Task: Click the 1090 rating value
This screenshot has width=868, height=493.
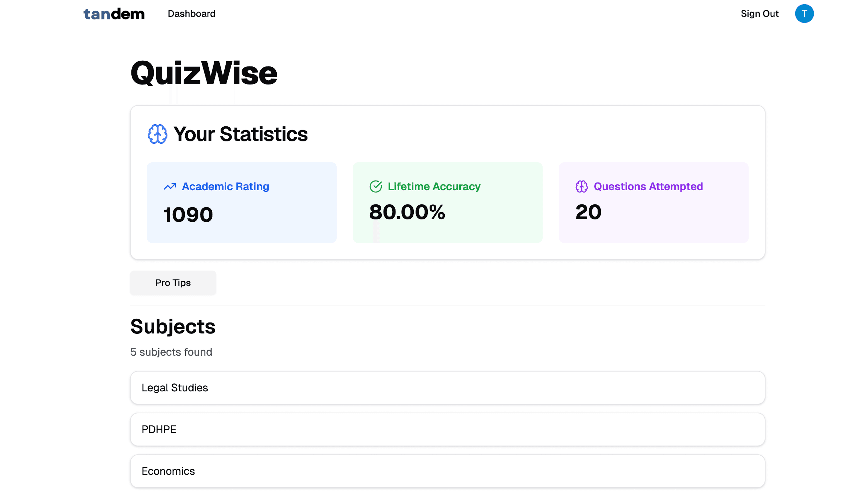Action: pyautogui.click(x=188, y=215)
